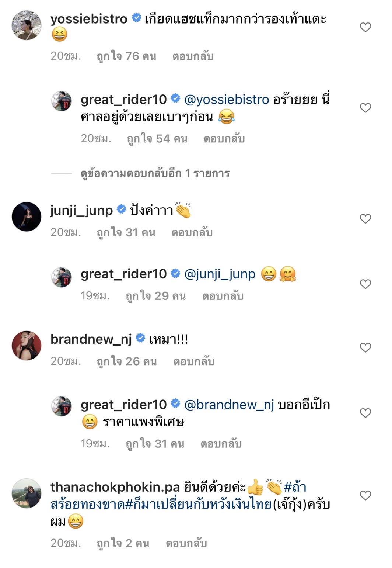Image resolution: width=392 pixels, height=568 pixels.
Task: Tap the heart on junji_junp's comment
Action: tap(365, 219)
